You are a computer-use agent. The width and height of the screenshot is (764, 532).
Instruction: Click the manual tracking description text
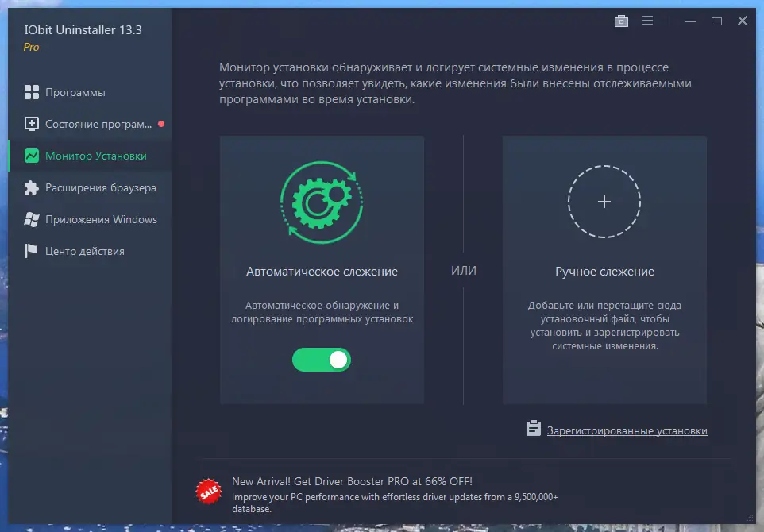[604, 326]
